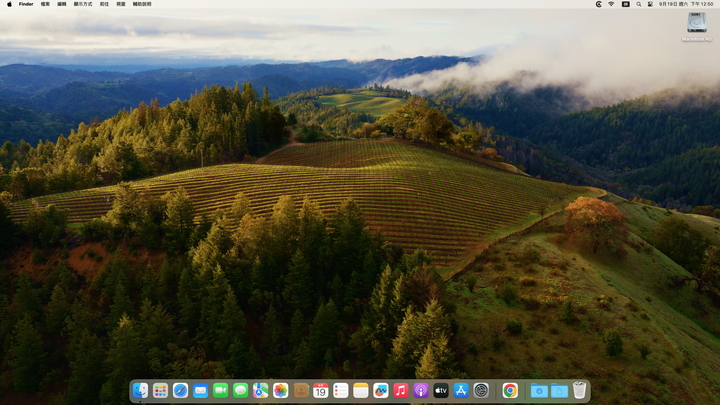This screenshot has height=405, width=720.
Task: Open the Launchpad app grid
Action: [160, 391]
